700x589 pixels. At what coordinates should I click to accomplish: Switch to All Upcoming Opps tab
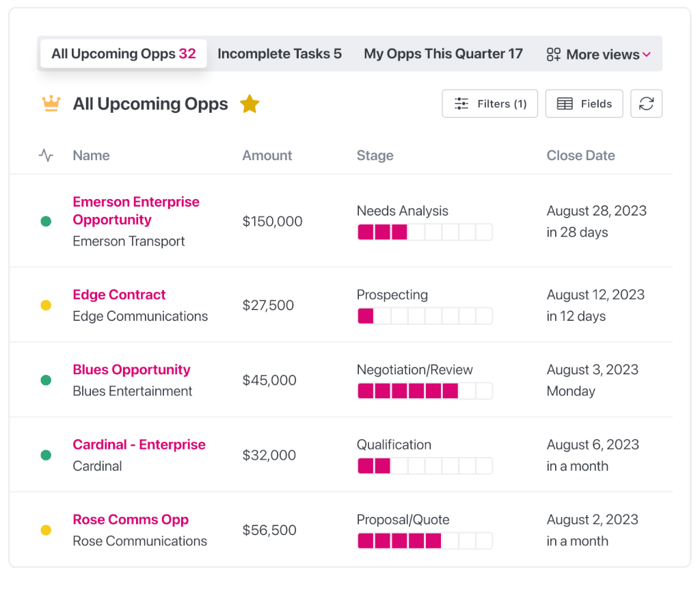tap(124, 53)
